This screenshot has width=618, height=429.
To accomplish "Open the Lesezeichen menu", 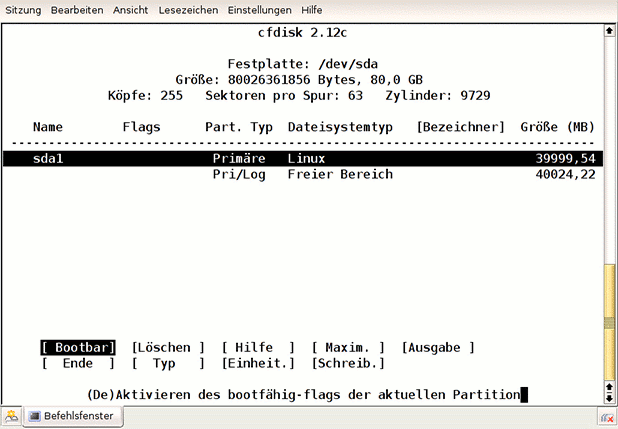I will pos(188,10).
